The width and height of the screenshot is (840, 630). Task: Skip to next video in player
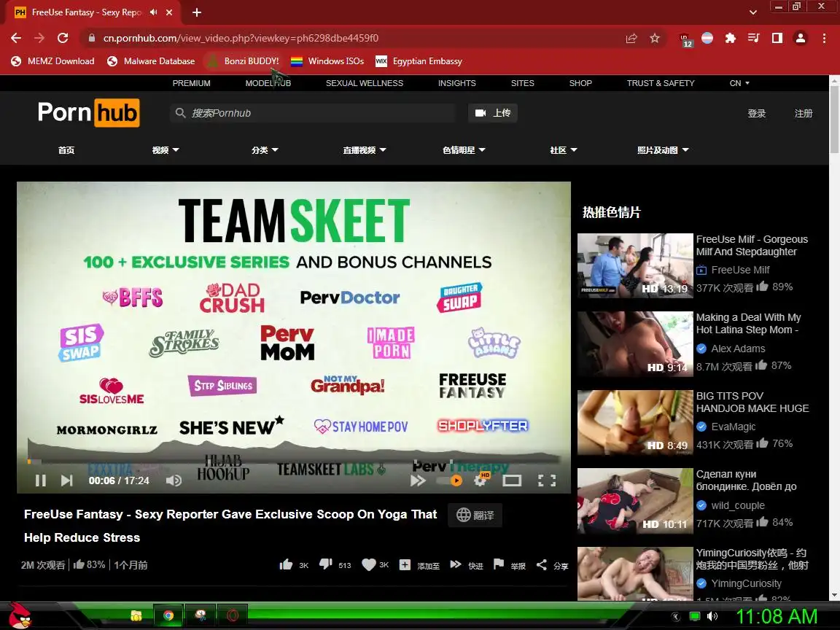(x=66, y=481)
